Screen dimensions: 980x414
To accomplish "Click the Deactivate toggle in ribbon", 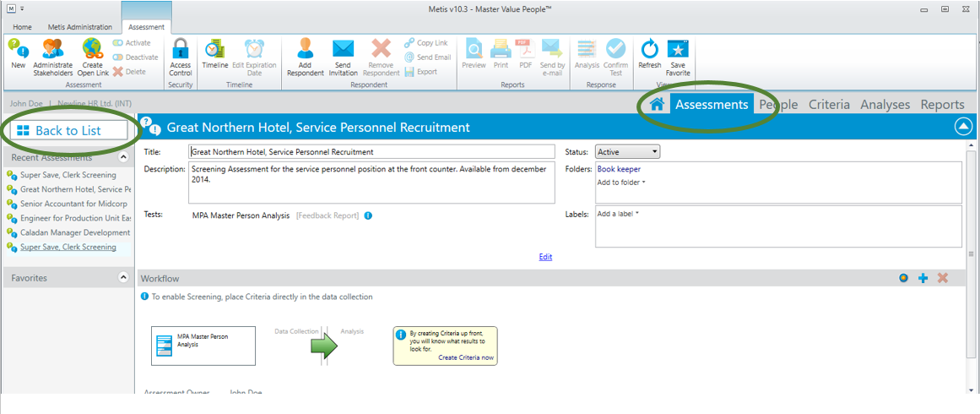I will click(135, 57).
